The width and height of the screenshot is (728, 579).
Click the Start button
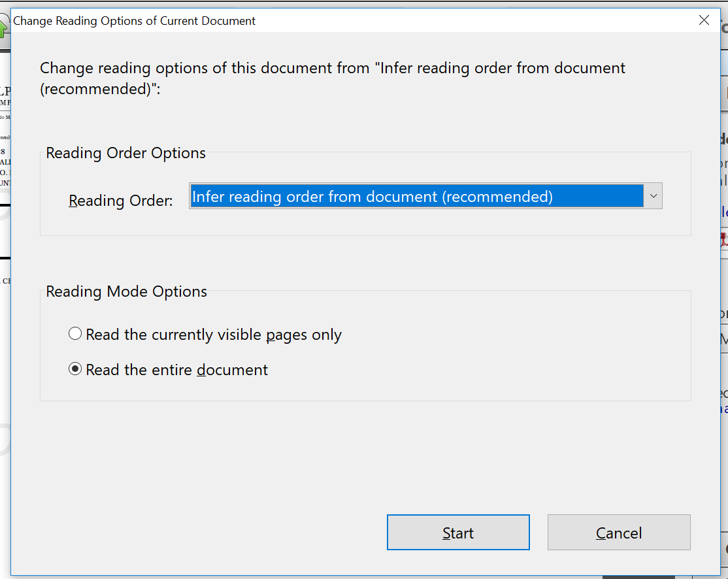click(x=458, y=532)
